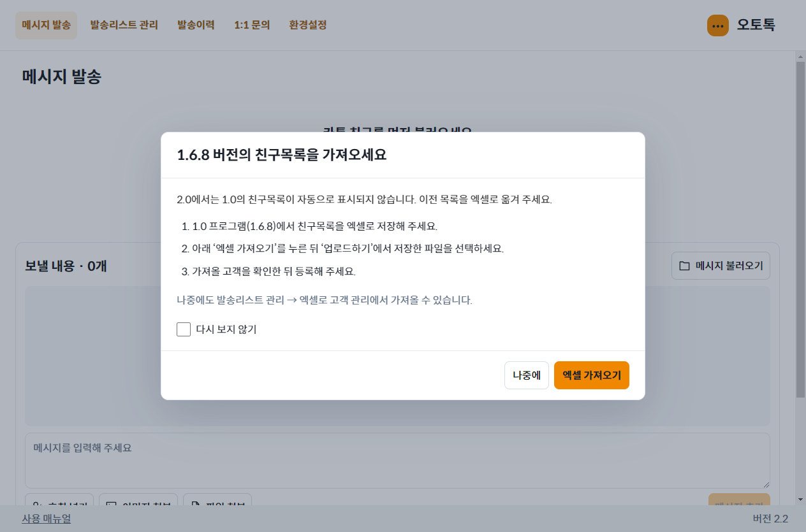Click the dialog title 1.6.8 버전의 친구목록을 가져오세요

(282, 155)
